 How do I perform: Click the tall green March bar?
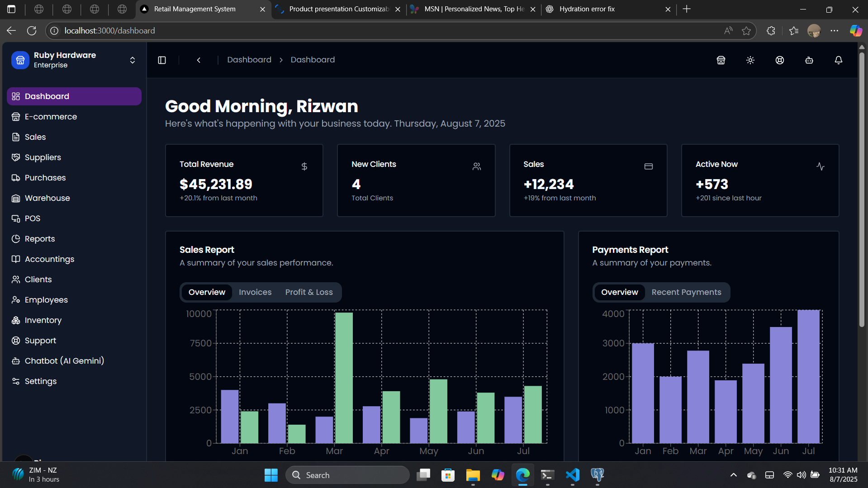[x=344, y=378]
